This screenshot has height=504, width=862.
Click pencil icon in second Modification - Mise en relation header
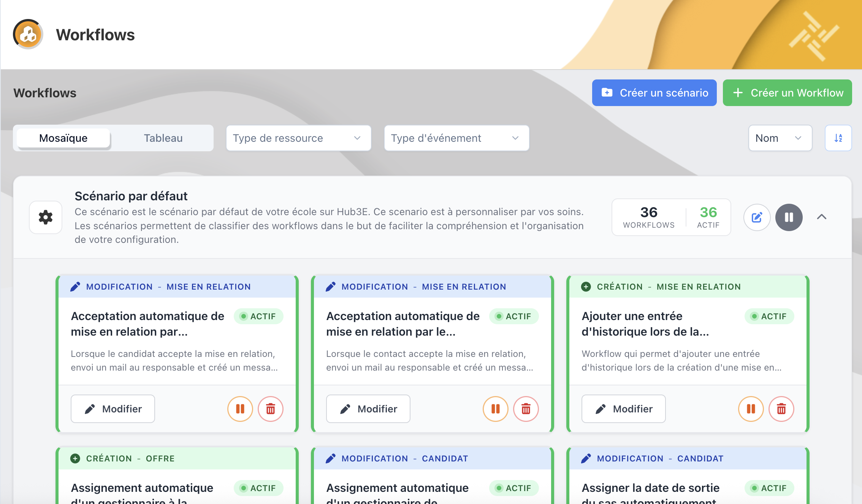331,287
